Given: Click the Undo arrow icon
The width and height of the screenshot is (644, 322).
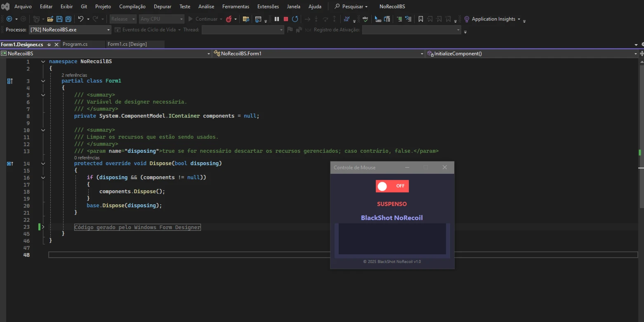Looking at the screenshot, I should (81, 19).
